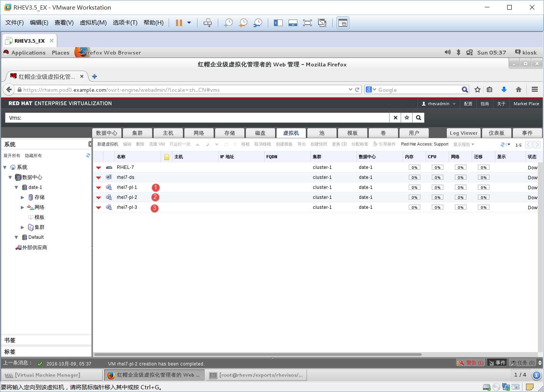Click the Vms search input field
544x392 pixels.
(197, 118)
